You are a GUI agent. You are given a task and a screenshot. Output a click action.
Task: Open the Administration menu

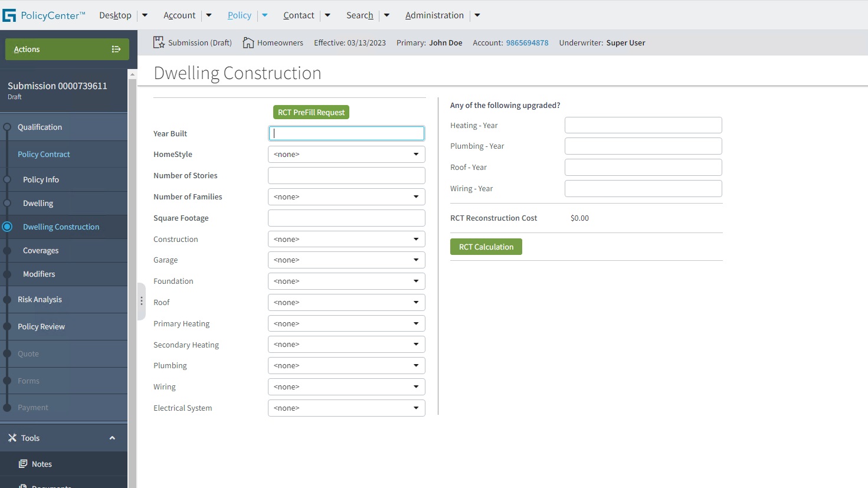(434, 15)
